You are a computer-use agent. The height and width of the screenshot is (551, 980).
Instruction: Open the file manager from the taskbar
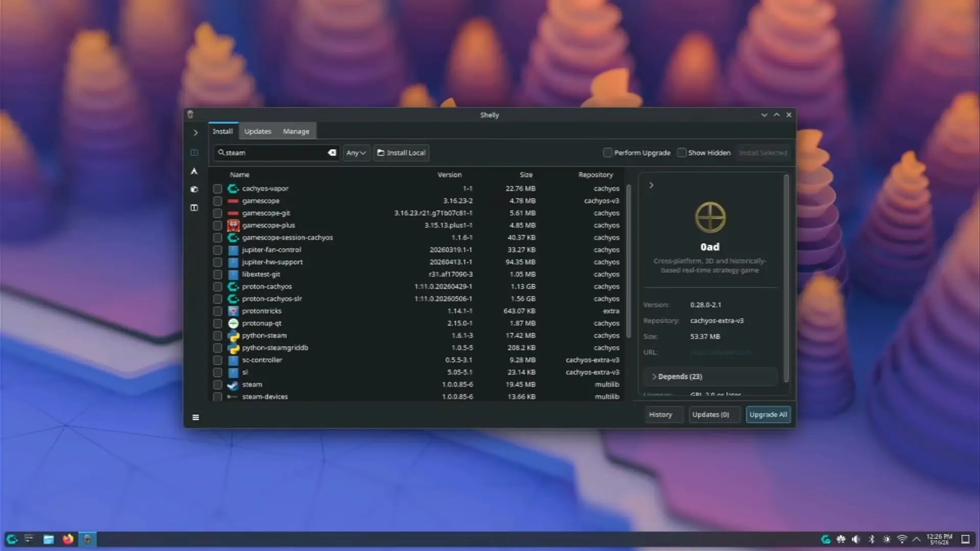pos(48,539)
